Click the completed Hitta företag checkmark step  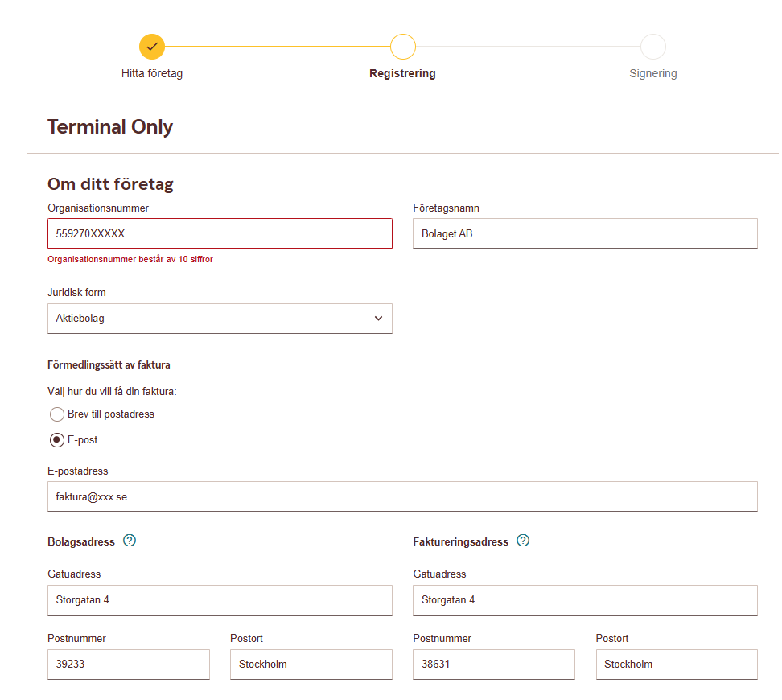coord(151,47)
